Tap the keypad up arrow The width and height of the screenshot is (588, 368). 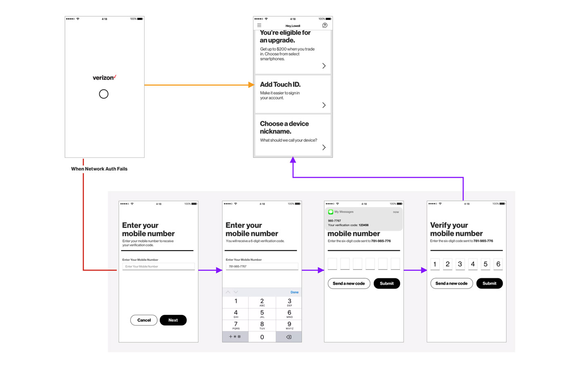pyautogui.click(x=228, y=292)
